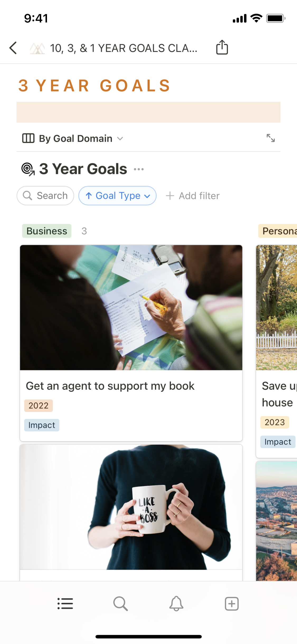The width and height of the screenshot is (297, 644).
Task: Create a new page with plus icon
Action: [x=232, y=604]
